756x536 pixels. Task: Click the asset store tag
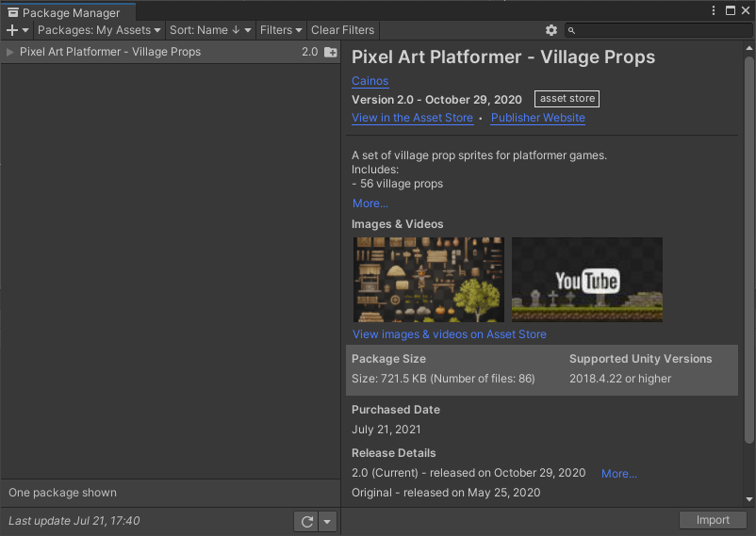567,99
